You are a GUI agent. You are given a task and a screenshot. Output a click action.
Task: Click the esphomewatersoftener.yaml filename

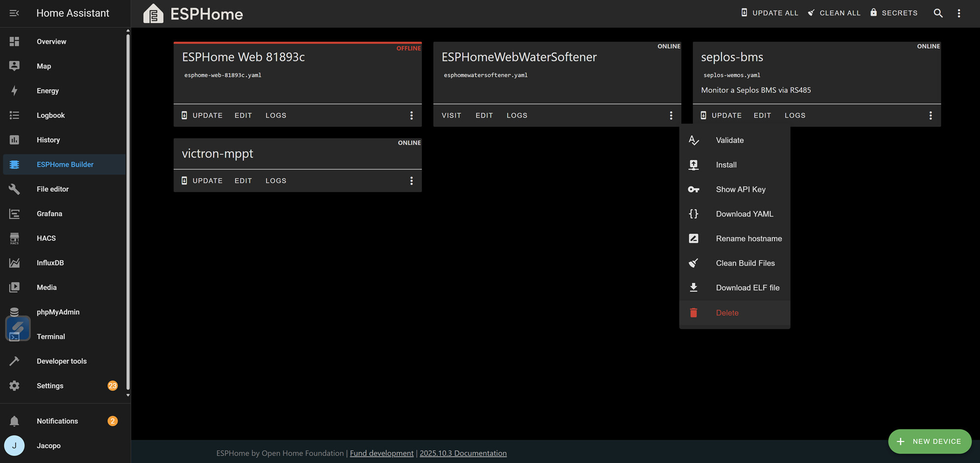pos(486,75)
